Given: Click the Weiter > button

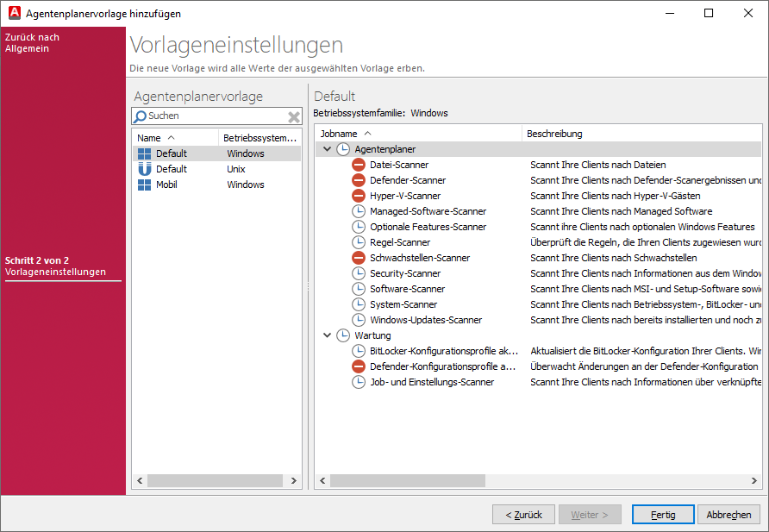Looking at the screenshot, I should pyautogui.click(x=590, y=515).
